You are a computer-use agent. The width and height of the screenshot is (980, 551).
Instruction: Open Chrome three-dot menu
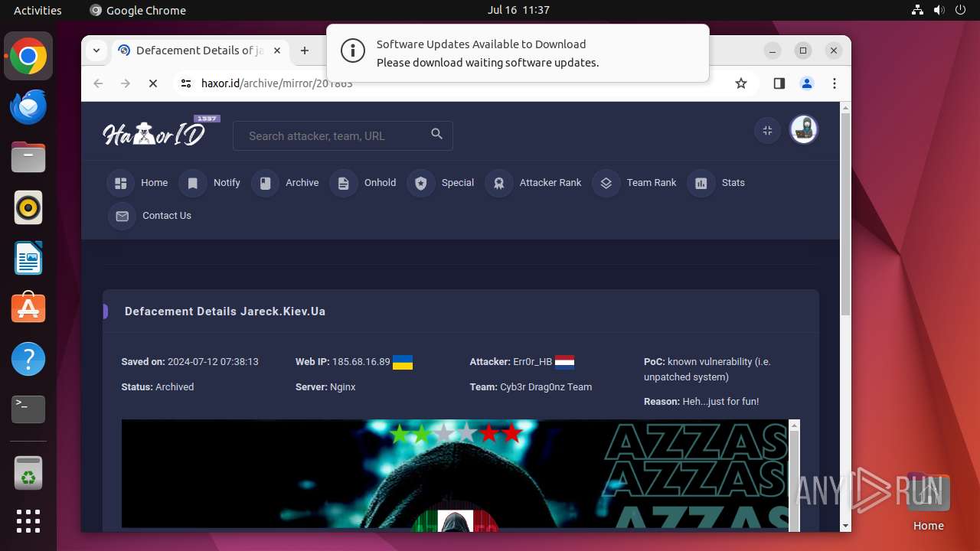click(835, 83)
